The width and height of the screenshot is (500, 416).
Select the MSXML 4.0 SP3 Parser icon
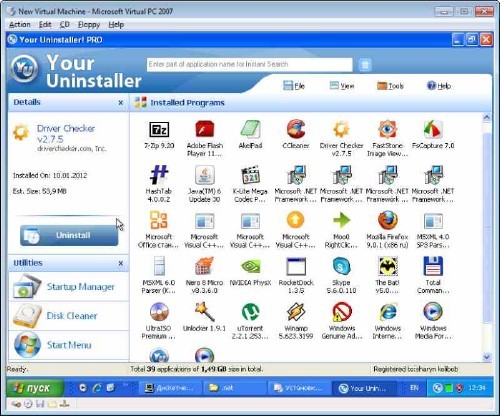pos(433,221)
